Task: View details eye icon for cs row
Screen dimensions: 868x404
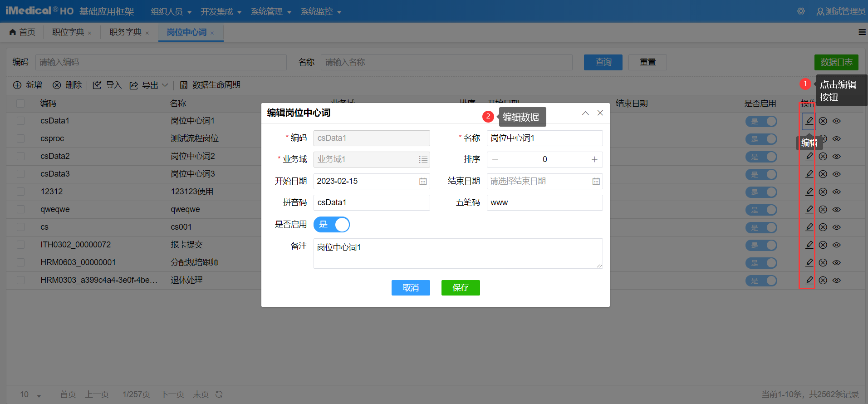Action: coord(837,227)
